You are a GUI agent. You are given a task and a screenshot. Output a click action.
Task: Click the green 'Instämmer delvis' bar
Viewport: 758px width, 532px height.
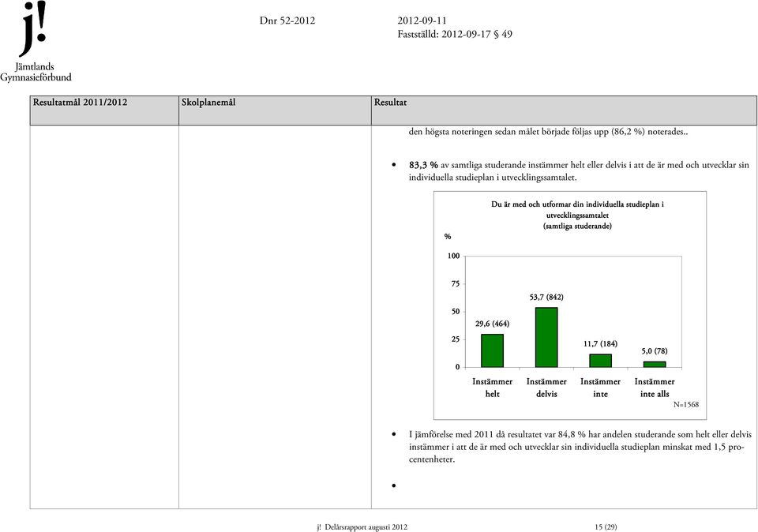click(x=546, y=337)
